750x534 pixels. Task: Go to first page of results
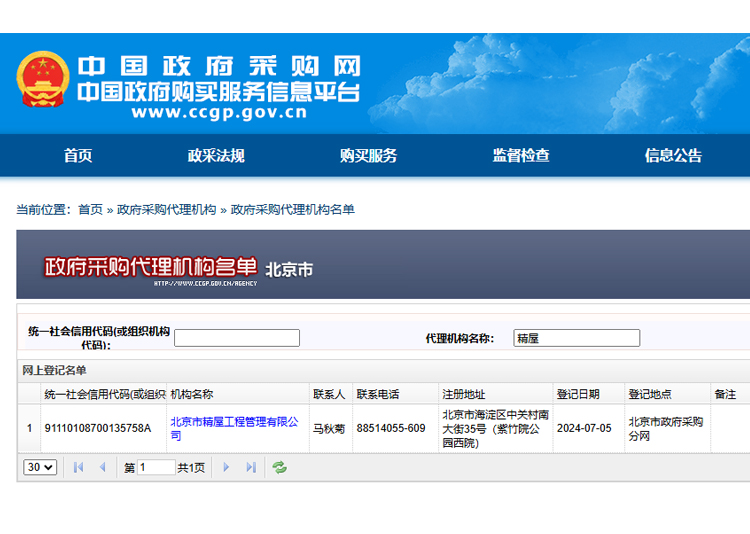[x=78, y=467]
